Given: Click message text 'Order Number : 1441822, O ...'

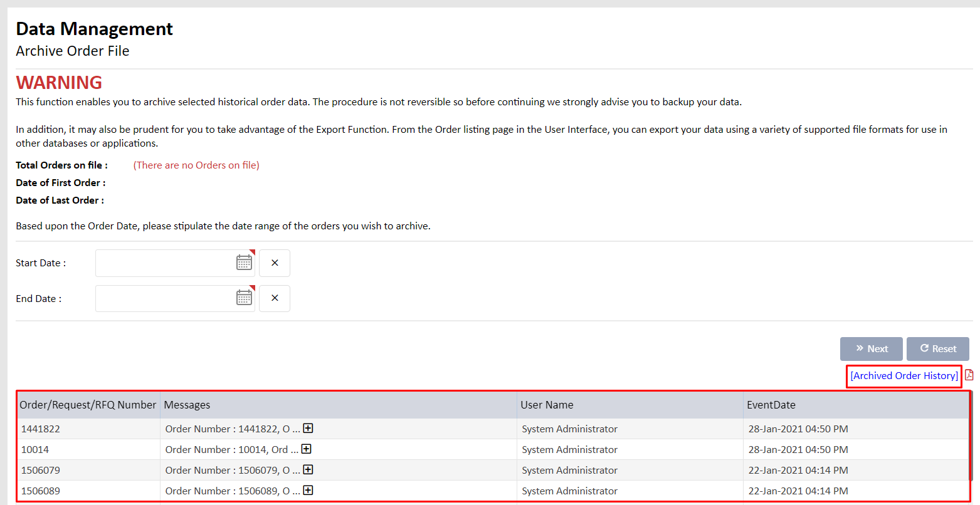Looking at the screenshot, I should [x=233, y=429].
